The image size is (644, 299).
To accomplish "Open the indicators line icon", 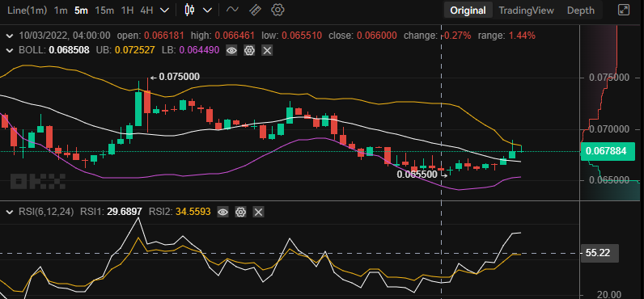I will 232,10.
